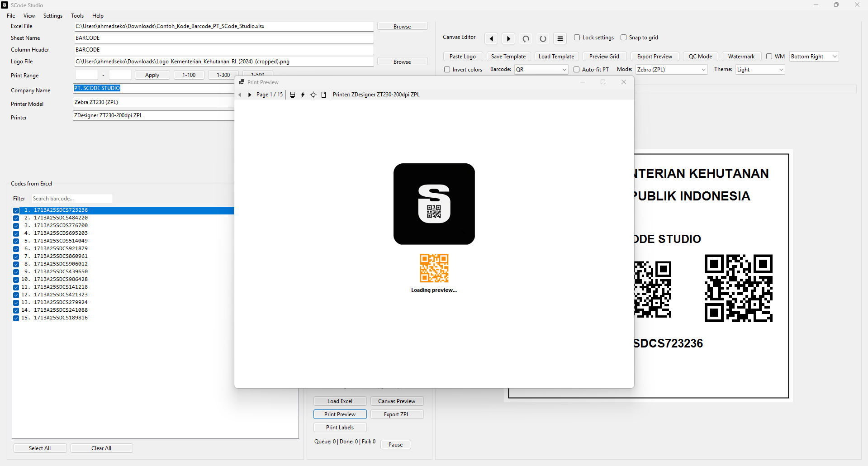The height and width of the screenshot is (466, 868).
Task: Click the Export Preview button
Action: 655,57
